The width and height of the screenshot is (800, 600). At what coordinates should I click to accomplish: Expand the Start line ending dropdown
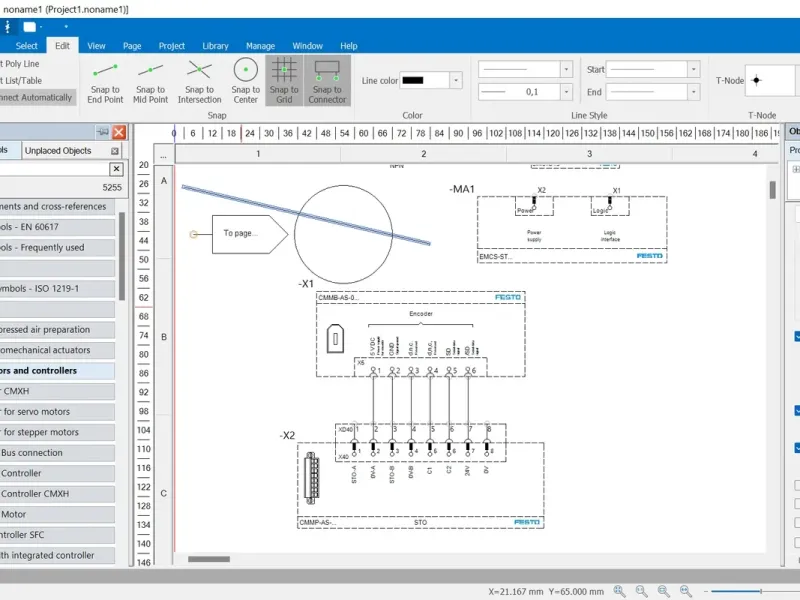(x=693, y=69)
